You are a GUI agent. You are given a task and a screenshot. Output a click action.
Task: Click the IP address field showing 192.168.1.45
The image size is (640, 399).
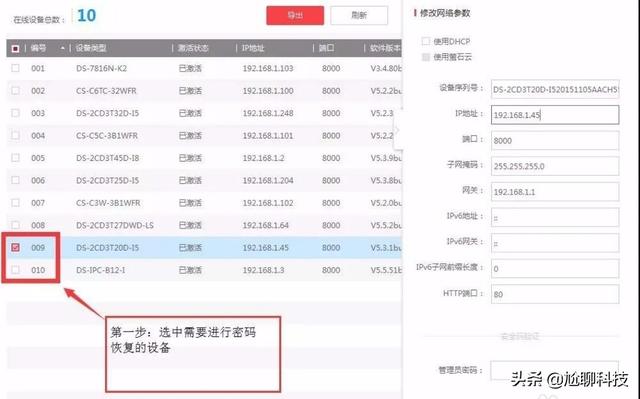[x=555, y=115]
